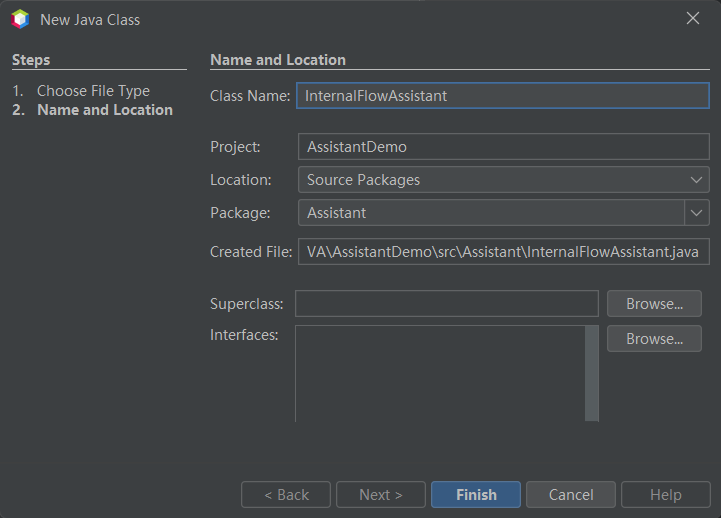Click Finish to create the class
Image resolution: width=721 pixels, height=518 pixels.
(476, 495)
